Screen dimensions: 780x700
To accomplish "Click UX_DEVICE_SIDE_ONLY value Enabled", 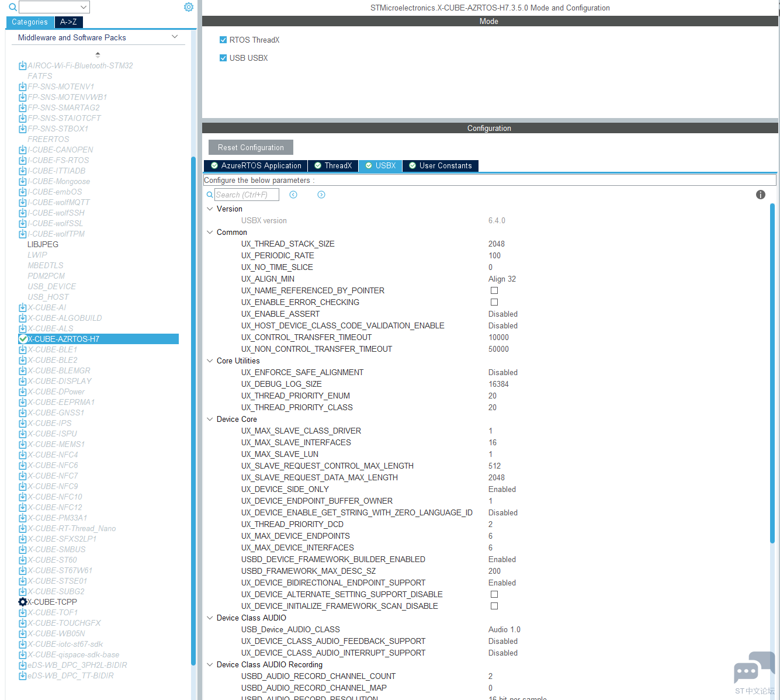I will (502, 489).
